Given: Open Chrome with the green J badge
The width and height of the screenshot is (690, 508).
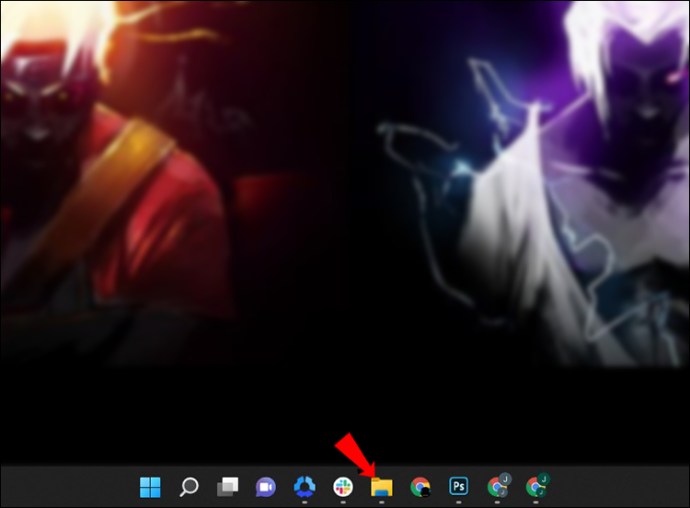Looking at the screenshot, I should [537, 486].
